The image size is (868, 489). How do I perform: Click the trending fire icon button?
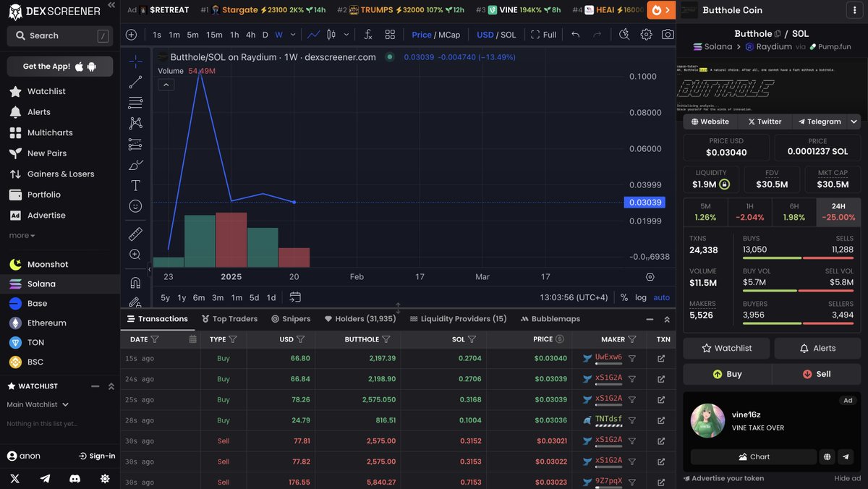(661, 10)
